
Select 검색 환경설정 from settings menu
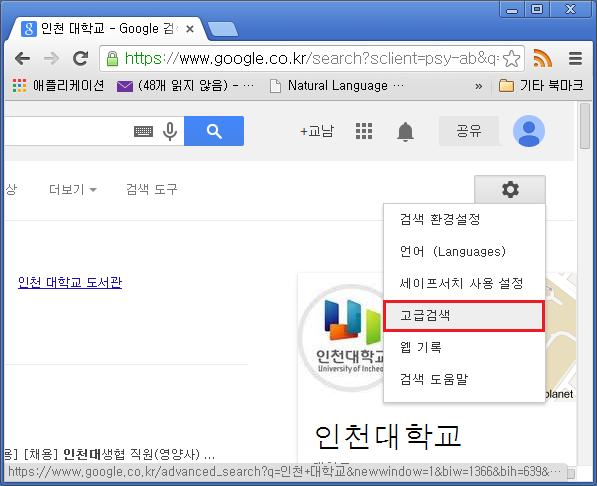pos(465,219)
